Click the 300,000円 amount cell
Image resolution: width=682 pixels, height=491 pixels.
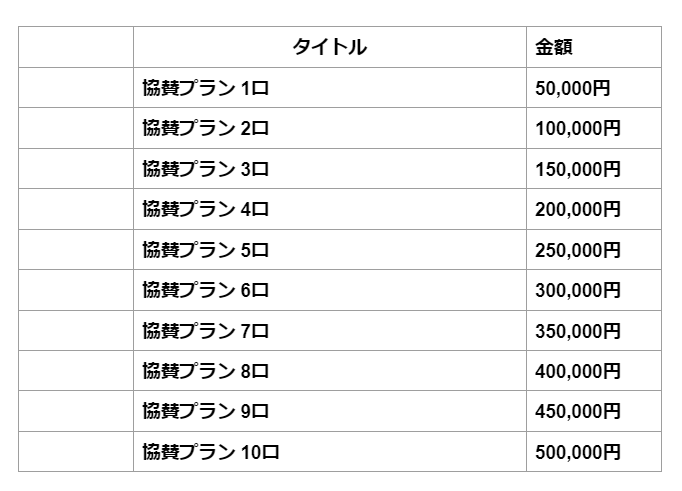(578, 290)
